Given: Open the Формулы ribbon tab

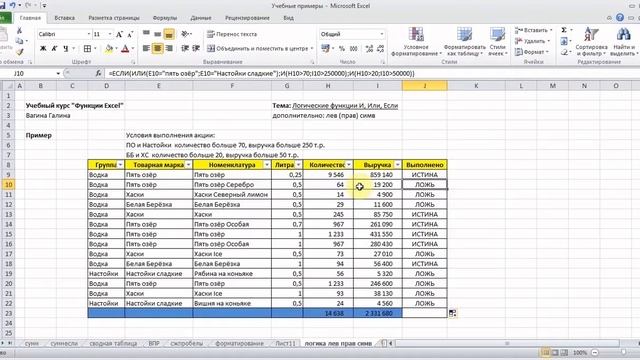Looking at the screenshot, I should (x=165, y=18).
